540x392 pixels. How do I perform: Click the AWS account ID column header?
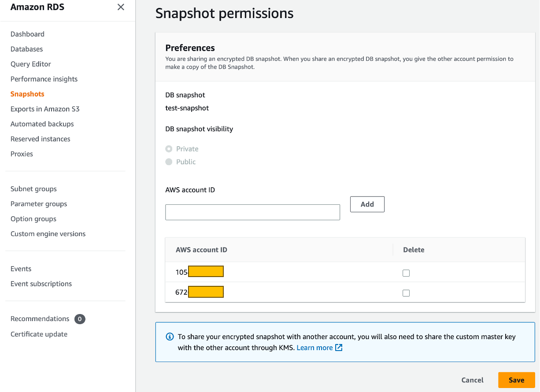(x=201, y=250)
